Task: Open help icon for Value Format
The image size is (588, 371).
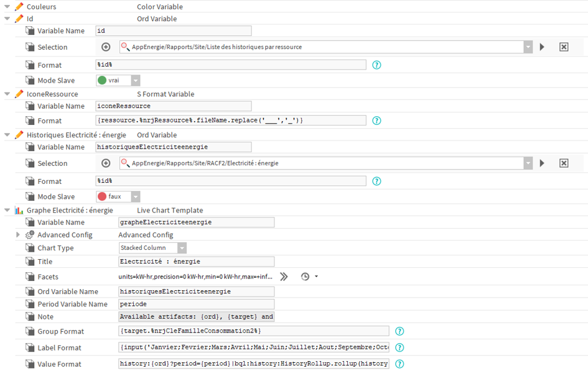Action: point(399,364)
